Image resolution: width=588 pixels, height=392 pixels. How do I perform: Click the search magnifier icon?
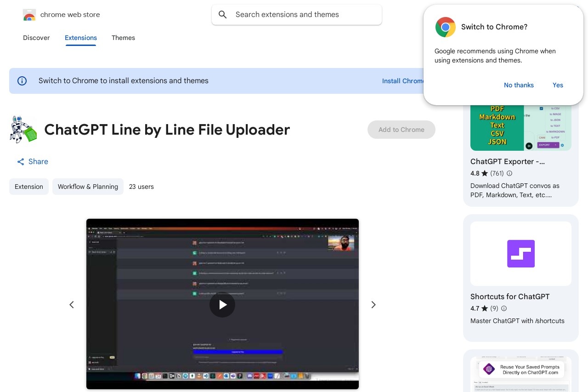click(x=223, y=15)
